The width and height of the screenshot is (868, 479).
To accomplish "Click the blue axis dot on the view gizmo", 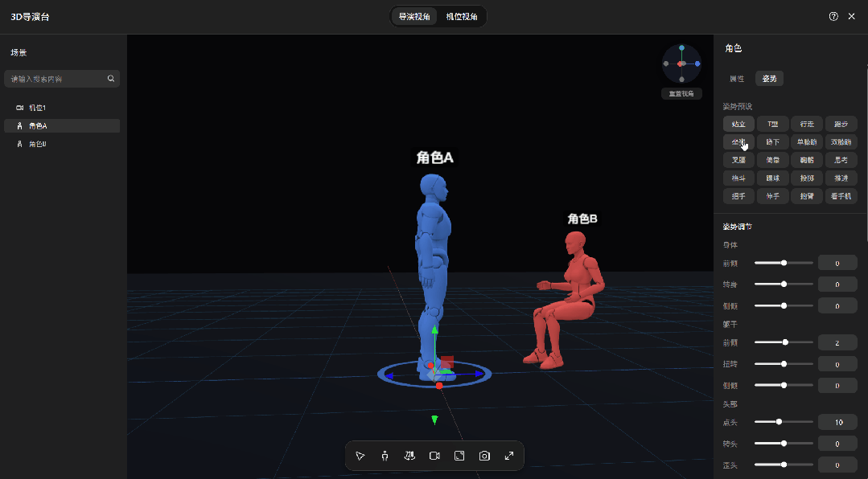I will click(697, 63).
